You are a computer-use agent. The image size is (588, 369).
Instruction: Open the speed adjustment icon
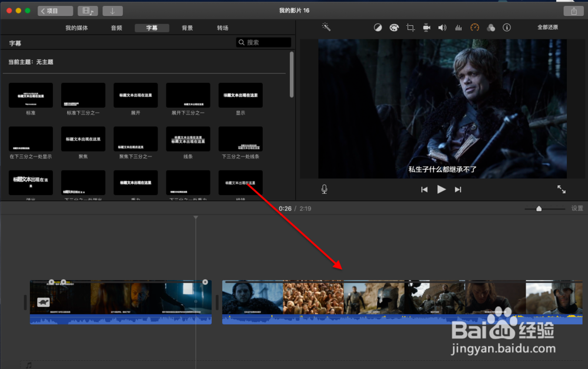475,28
